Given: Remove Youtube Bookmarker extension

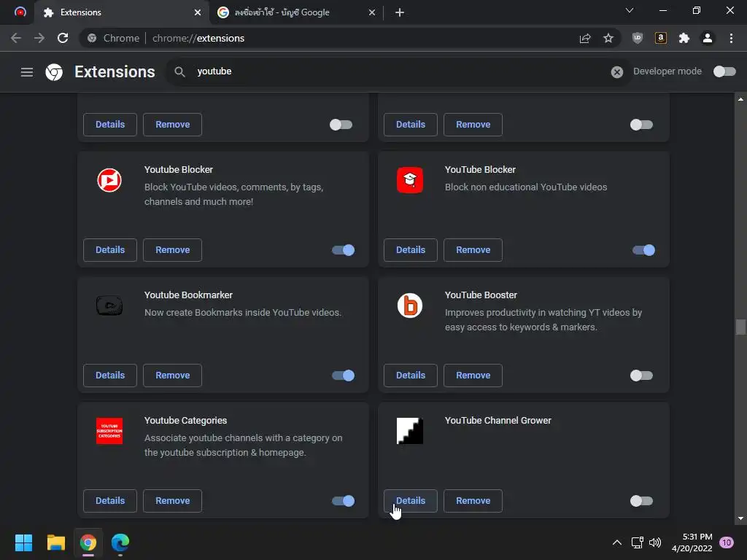Looking at the screenshot, I should pyautogui.click(x=172, y=376).
